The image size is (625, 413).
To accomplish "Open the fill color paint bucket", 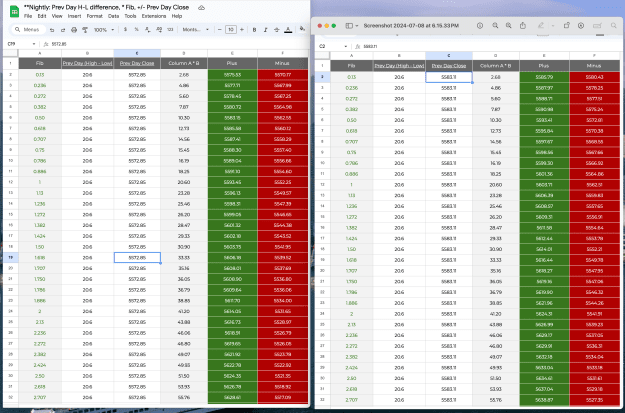I will tap(302, 29).
